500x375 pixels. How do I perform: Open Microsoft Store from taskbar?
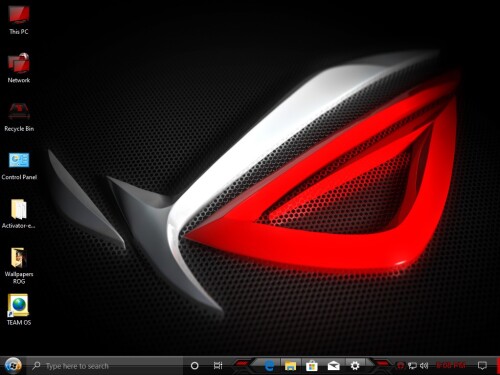[312, 366]
